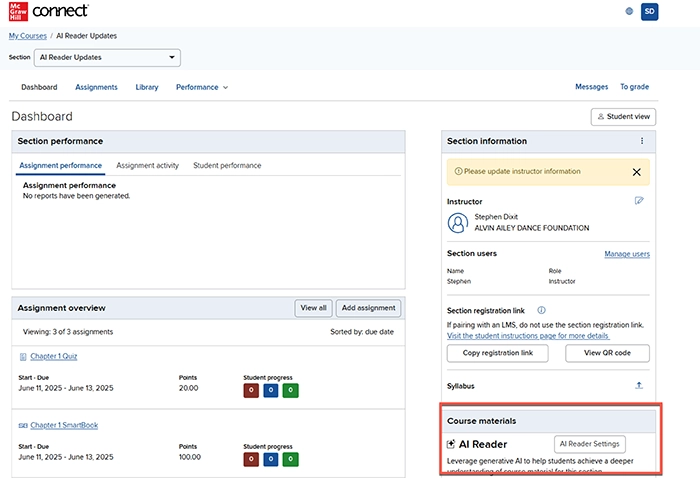Upload syllabus arrow icon

[x=639, y=385]
